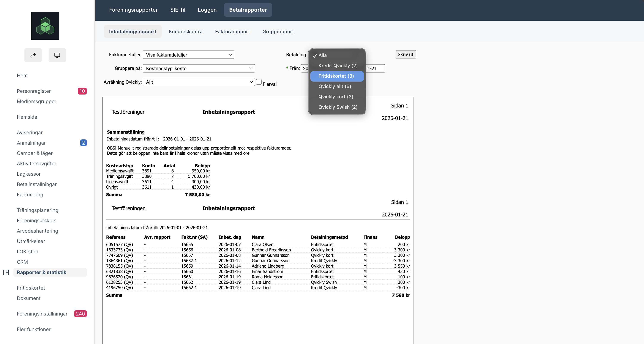Open Fakturering in the sidebar
Image resolution: width=644 pixels, height=344 pixels.
tap(30, 194)
